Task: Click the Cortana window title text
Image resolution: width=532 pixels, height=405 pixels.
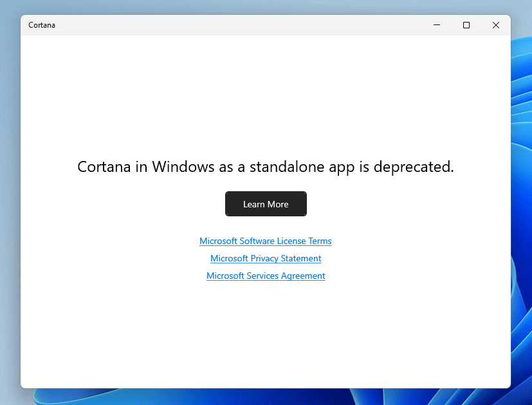Action: (x=42, y=25)
